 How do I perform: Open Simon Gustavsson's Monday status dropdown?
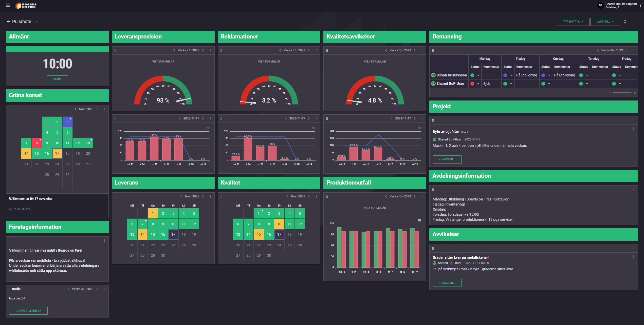(x=478, y=75)
